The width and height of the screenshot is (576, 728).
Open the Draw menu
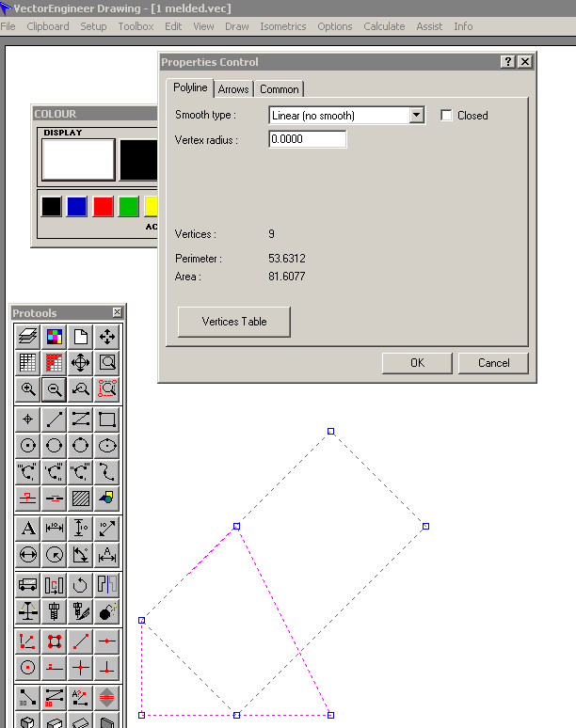237,26
